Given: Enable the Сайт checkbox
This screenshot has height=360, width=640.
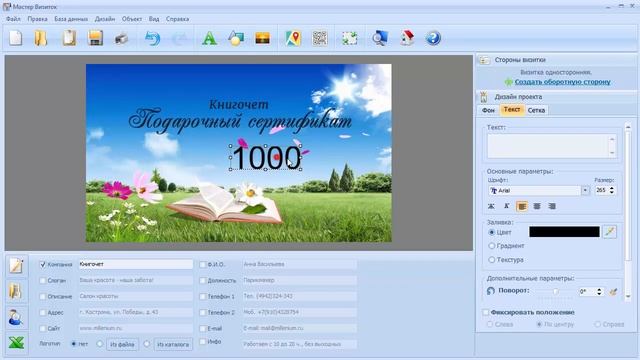Looking at the screenshot, I should tap(43, 328).
